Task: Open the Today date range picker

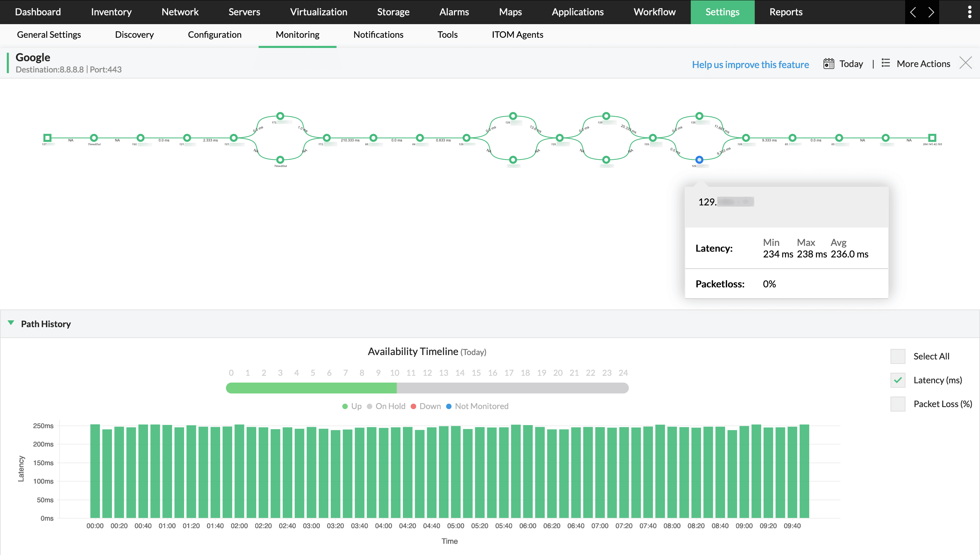Action: (851, 64)
